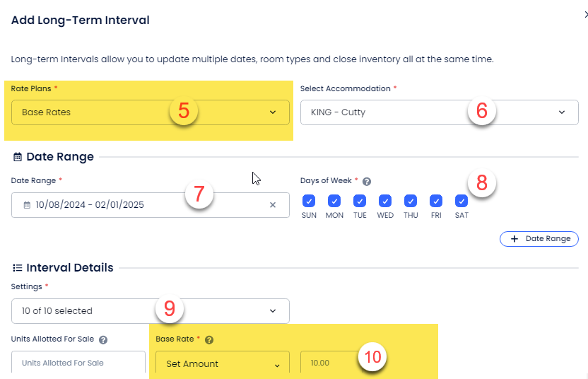The width and height of the screenshot is (588, 379).
Task: Uncheck the SUN checkbox
Action: pos(309,201)
